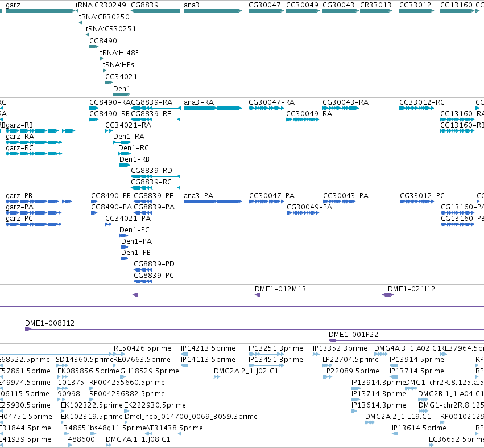
Task: Click the CG33012 gene feature
Action: [x=417, y=11]
